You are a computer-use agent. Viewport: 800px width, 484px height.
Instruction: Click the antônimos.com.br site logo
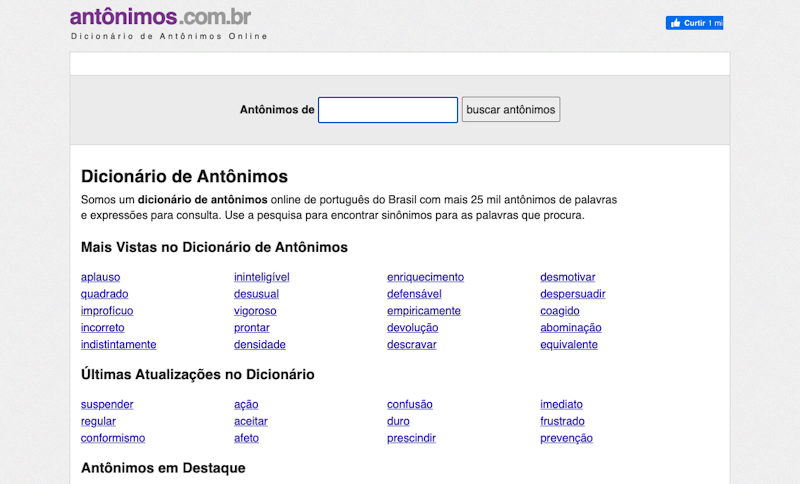160,17
